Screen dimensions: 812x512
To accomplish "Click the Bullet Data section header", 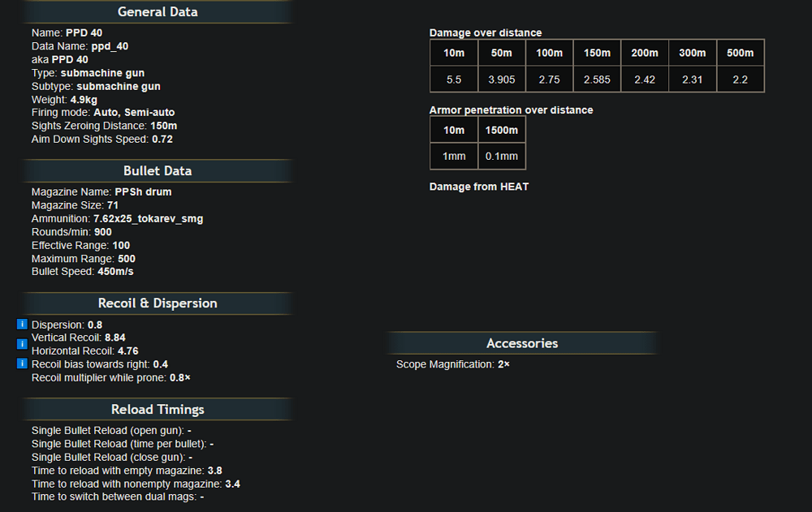I will click(158, 171).
